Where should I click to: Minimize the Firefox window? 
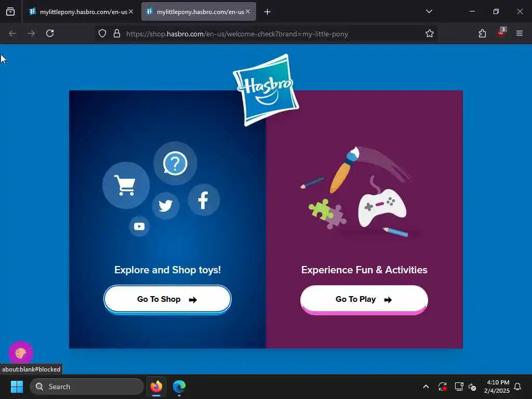(472, 11)
